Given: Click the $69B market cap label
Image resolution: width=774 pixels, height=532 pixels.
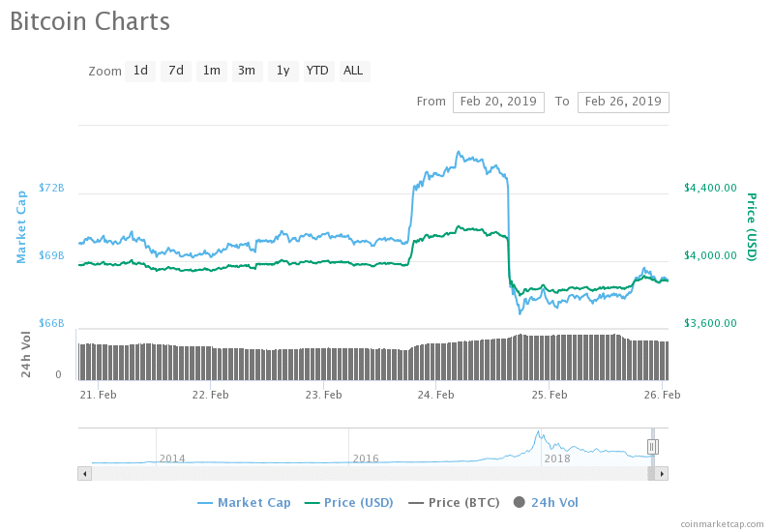Looking at the screenshot, I should (x=51, y=255).
